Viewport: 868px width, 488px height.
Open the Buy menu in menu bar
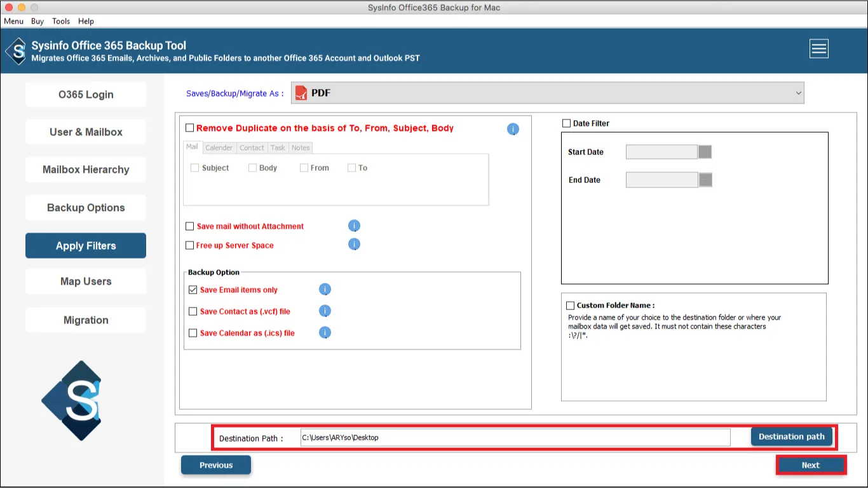click(37, 21)
